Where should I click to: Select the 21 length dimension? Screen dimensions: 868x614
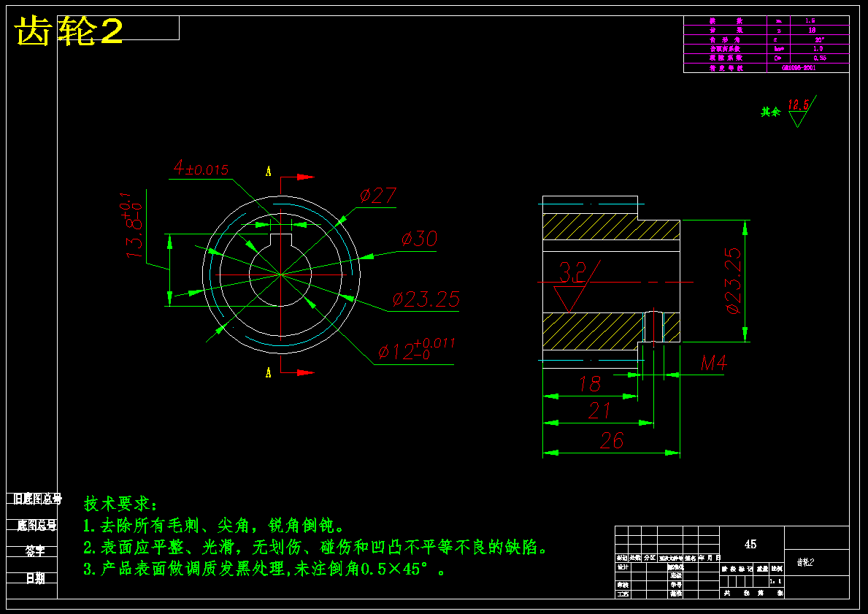tap(599, 410)
